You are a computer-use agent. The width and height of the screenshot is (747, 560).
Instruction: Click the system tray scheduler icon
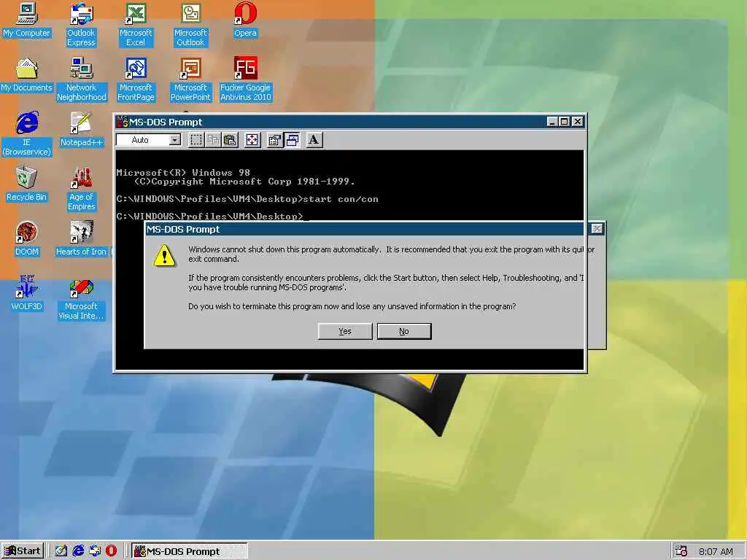[681, 551]
